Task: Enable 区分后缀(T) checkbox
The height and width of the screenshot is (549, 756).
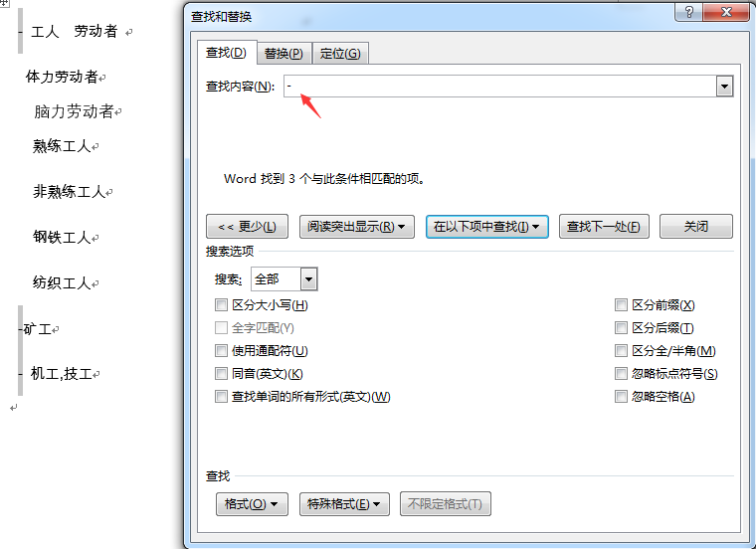Action: [x=621, y=328]
